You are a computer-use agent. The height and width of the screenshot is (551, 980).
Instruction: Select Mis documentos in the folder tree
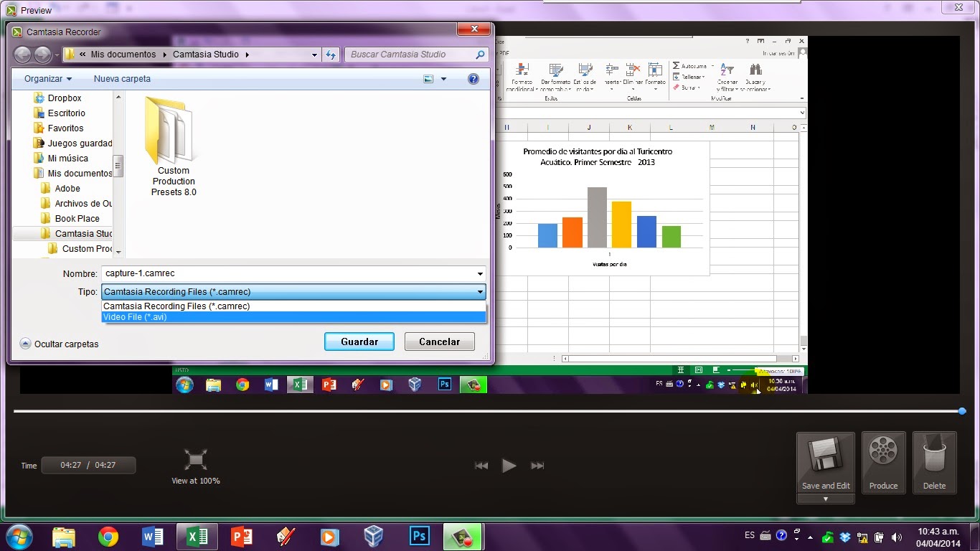click(x=73, y=174)
